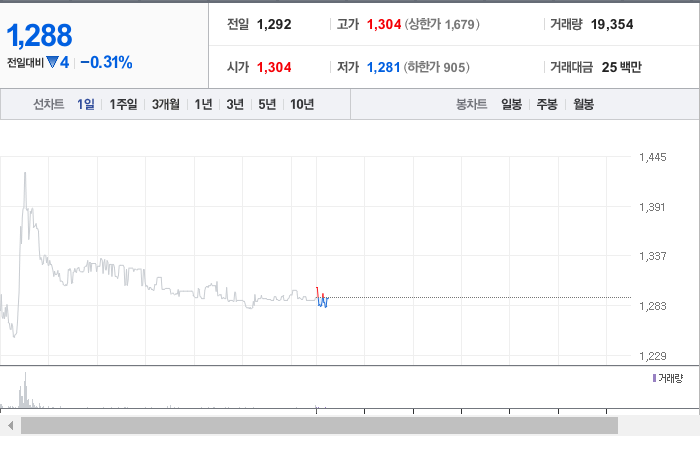Open the 월봉 candle chart
Screen dimensions: 700x450
pos(583,104)
